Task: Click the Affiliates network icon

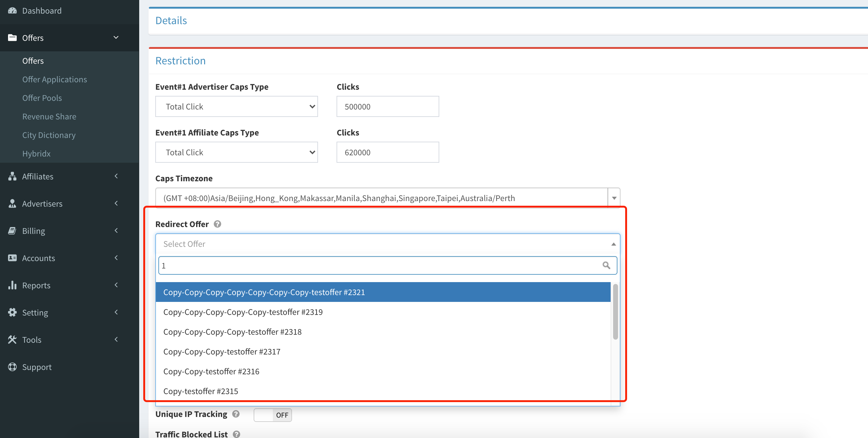Action: [12, 176]
